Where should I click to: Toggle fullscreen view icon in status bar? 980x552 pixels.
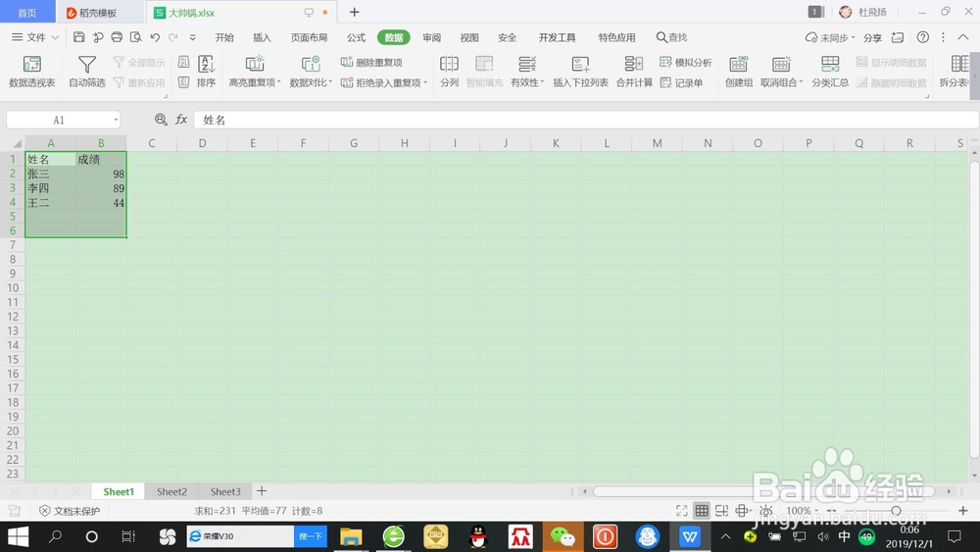682,511
